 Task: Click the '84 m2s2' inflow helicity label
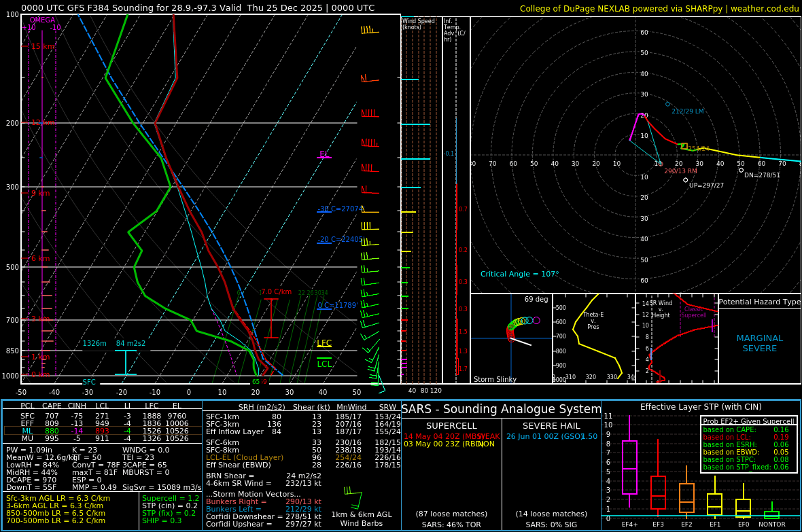click(130, 343)
